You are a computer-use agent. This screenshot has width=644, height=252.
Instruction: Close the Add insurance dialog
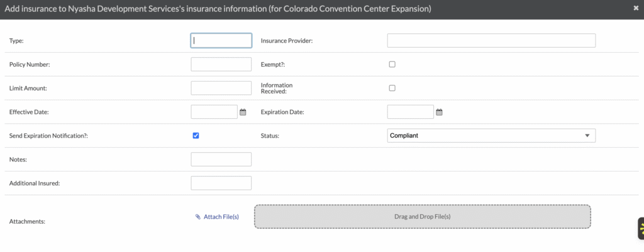pos(636,9)
